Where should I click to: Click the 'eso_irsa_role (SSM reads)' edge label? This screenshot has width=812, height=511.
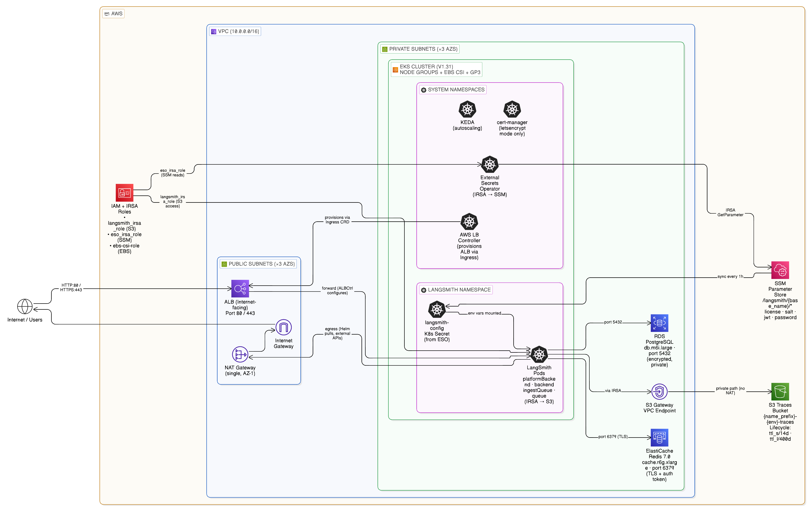pos(173,173)
